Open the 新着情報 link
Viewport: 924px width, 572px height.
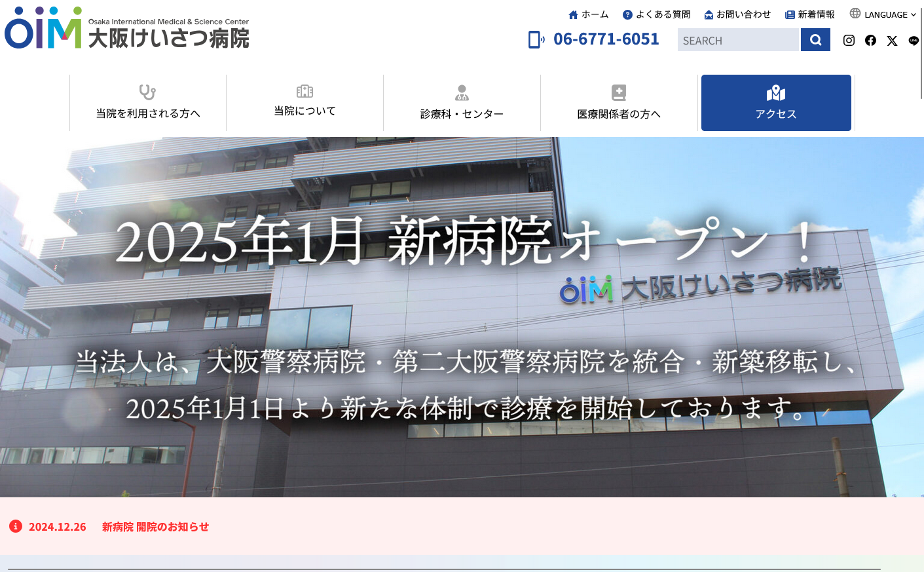point(810,14)
